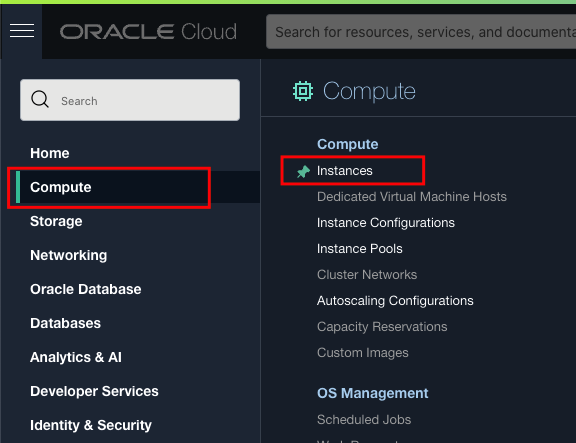Click the magnifier icon in sidebar search
The image size is (576, 443).
coord(40,100)
